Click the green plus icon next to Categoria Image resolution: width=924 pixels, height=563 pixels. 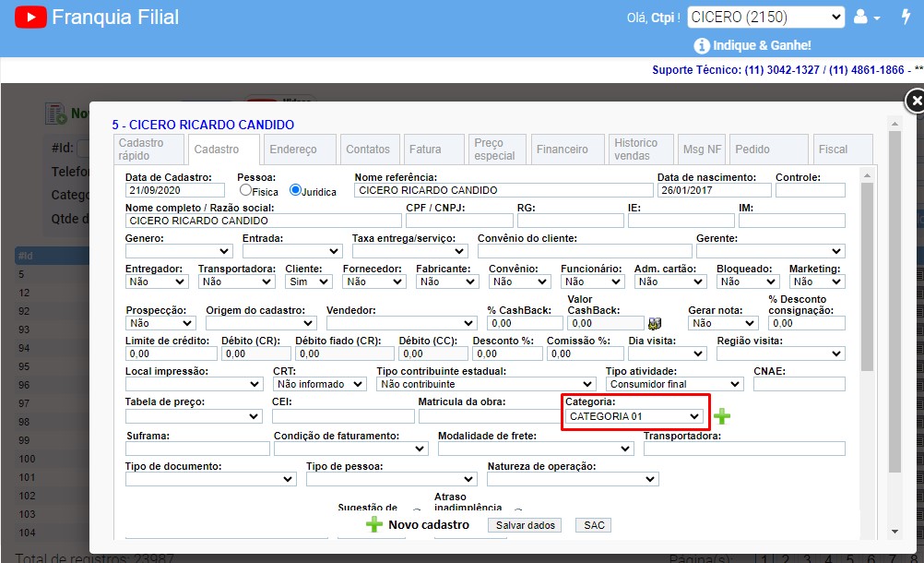(x=722, y=416)
